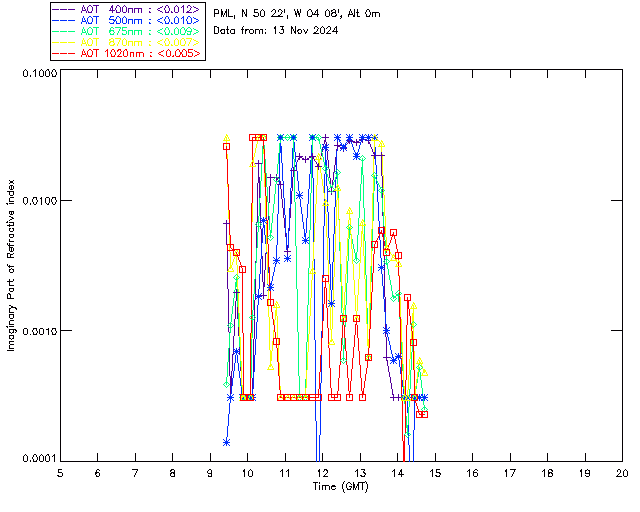Click the x-axis tick label 6
The width and height of the screenshot is (640, 512).
[98, 473]
